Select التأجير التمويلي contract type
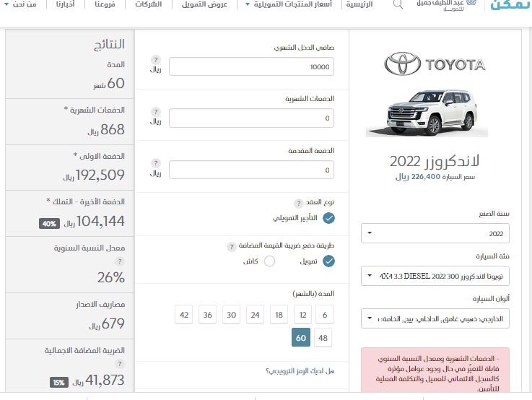 tap(328, 218)
